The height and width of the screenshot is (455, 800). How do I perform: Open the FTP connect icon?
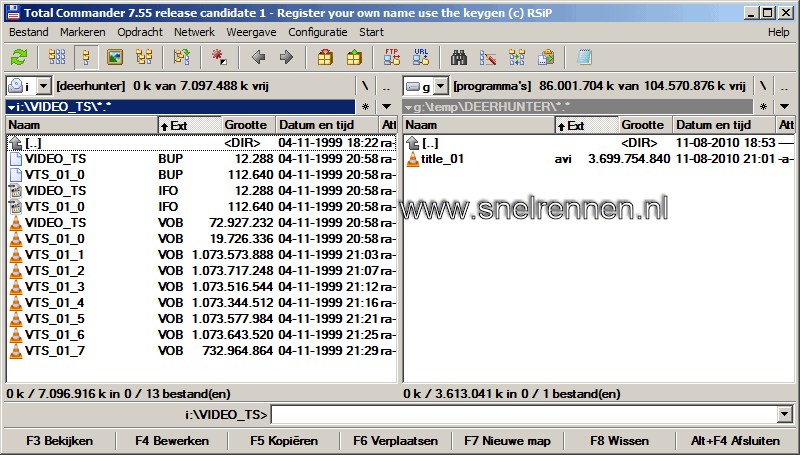(x=392, y=57)
